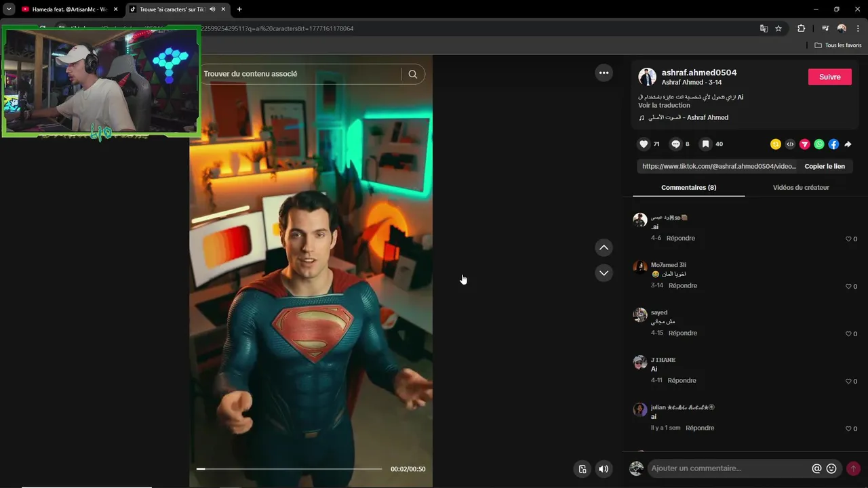
Task: Open the Chrome three-dot menu
Action: [859, 28]
